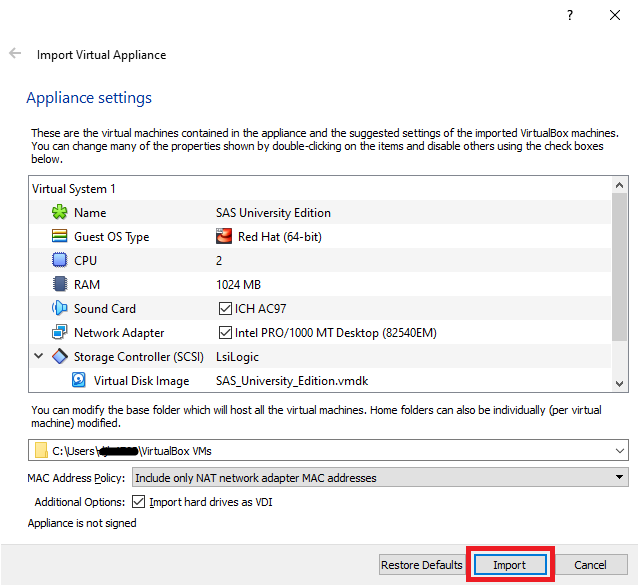Viewport: 640px width, 586px height.
Task: Click the Import button
Action: [x=510, y=565]
